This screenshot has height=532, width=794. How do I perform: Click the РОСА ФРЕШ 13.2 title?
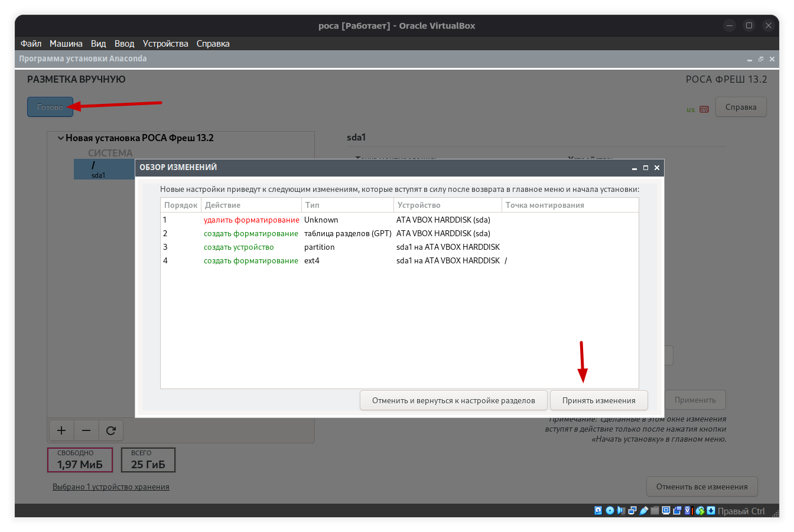click(x=727, y=79)
